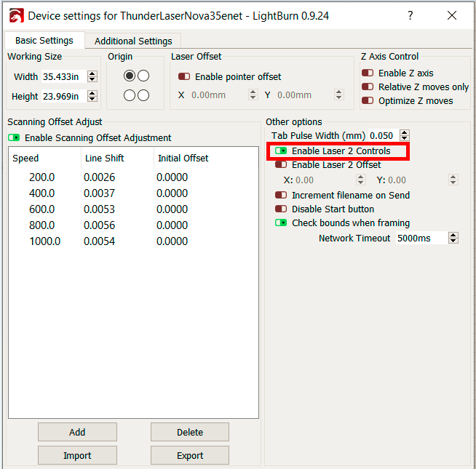
Task: Toggle Enable Scanning Offset Adjustment switch
Action: (14, 138)
